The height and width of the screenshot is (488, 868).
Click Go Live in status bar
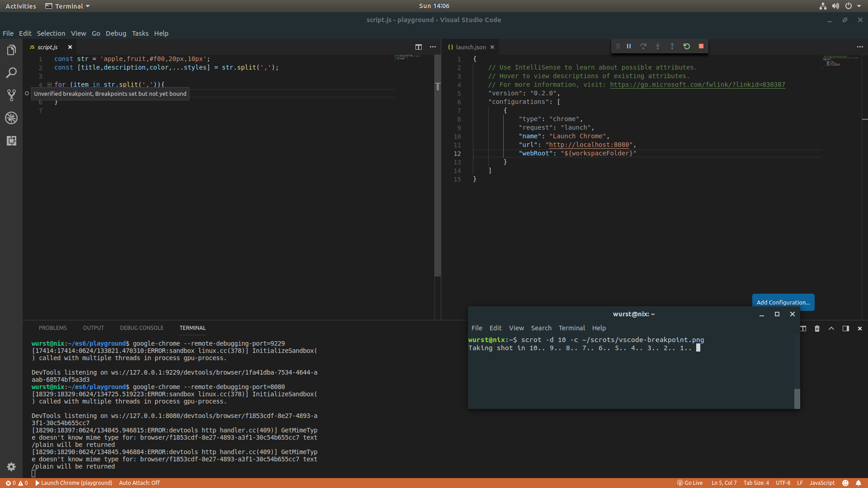pos(689,483)
